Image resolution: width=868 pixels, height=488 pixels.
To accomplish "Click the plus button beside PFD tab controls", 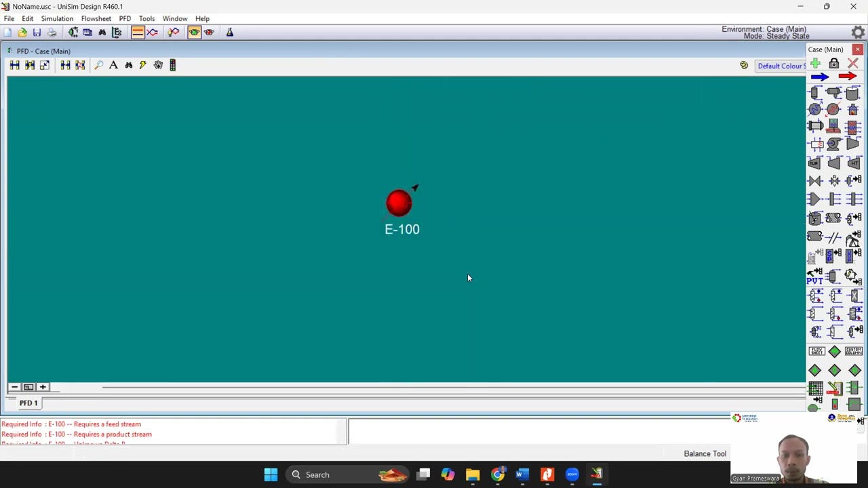I will (43, 387).
